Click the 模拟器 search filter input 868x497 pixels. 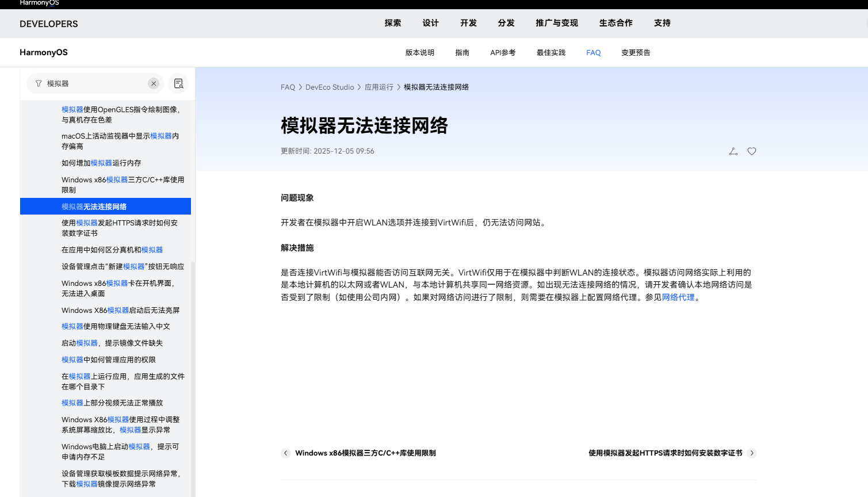click(x=95, y=83)
